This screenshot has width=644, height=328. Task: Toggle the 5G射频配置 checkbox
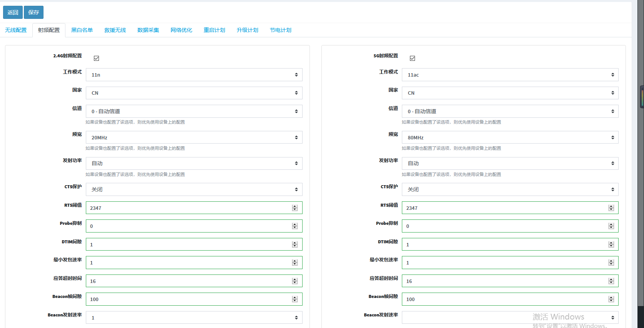point(413,58)
